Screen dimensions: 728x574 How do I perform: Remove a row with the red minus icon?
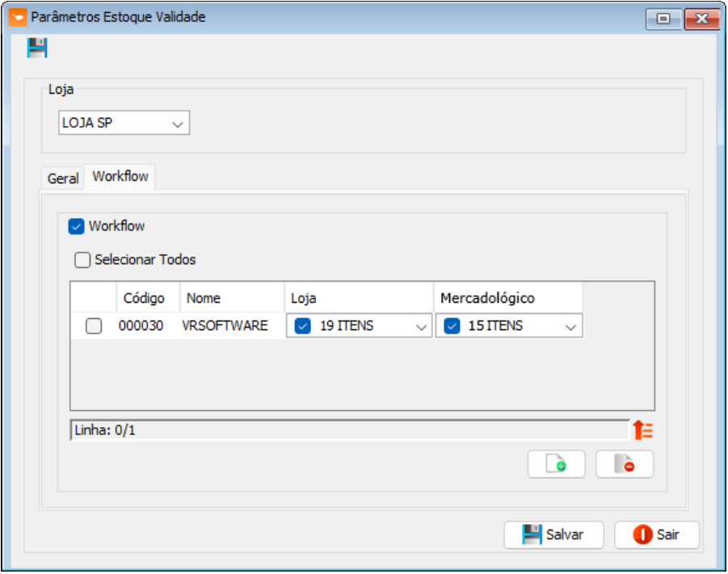pos(625,464)
